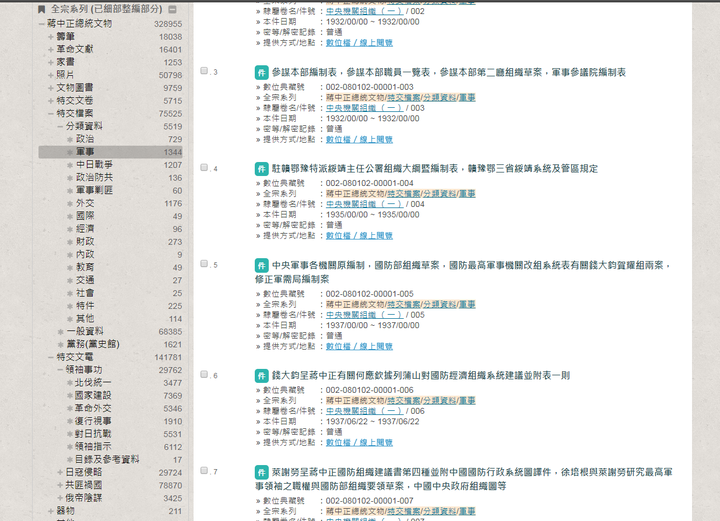Image resolution: width=720 pixels, height=521 pixels.
Task: Click the 件 icon beside 駐贛鄂豫特派綏靖主任公署 record
Action: click(x=261, y=169)
